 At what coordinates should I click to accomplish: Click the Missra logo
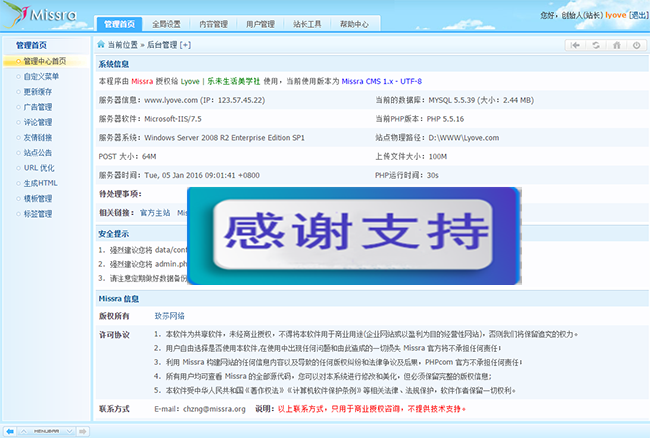click(x=40, y=15)
